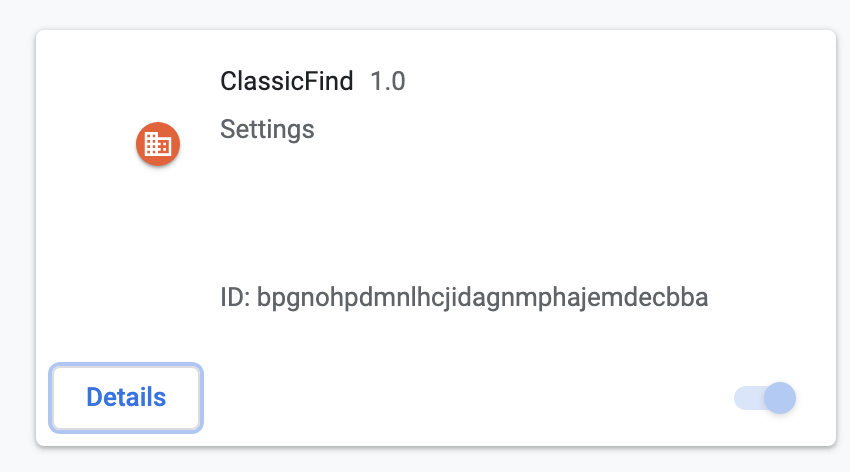The width and height of the screenshot is (850, 472).
Task: Click the blue "Details" text label
Action: coord(126,397)
